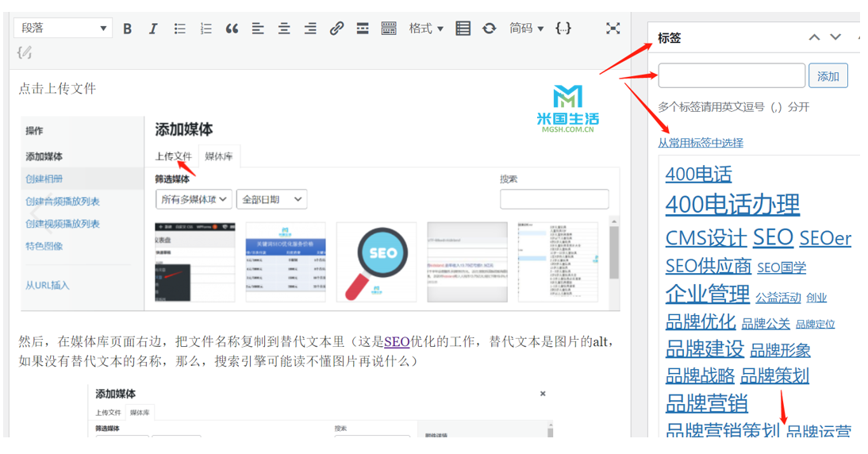Click the media library vertical scrollbar
This screenshot has width=868, height=454.
(613, 252)
